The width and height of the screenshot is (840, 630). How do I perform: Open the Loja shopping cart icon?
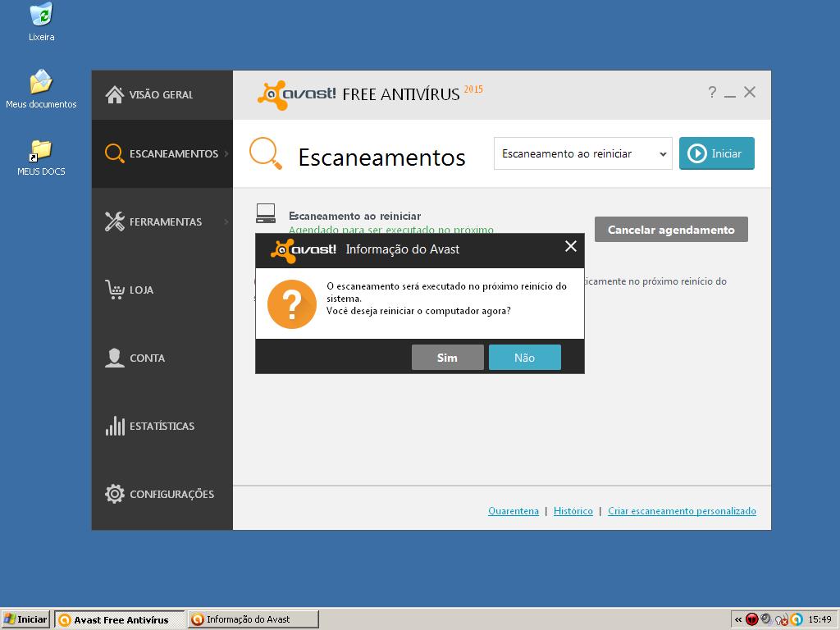tap(115, 290)
